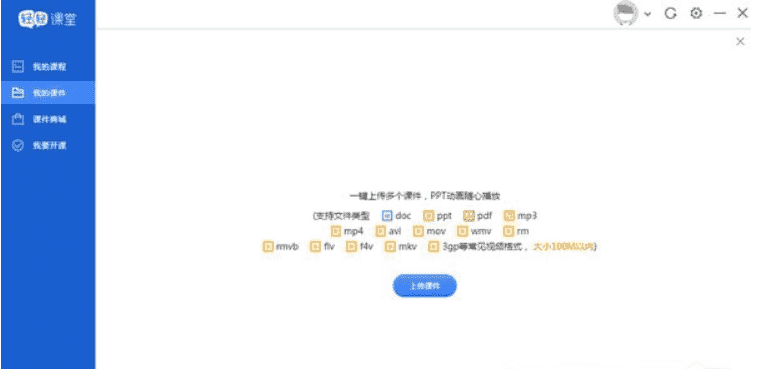Image resolution: width=764 pixels, height=369 pixels.
Task: Click the 3gp video type icon
Action: click(x=433, y=247)
